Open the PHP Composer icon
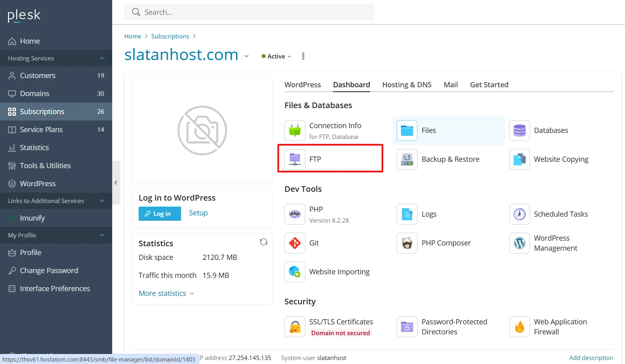Viewport: 625px width, 364px height. point(407,243)
